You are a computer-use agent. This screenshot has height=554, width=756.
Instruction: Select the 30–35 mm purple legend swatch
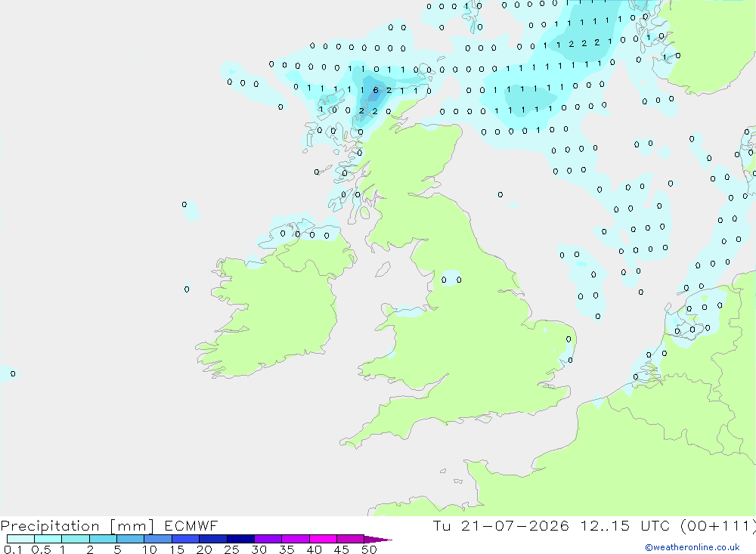268,539
